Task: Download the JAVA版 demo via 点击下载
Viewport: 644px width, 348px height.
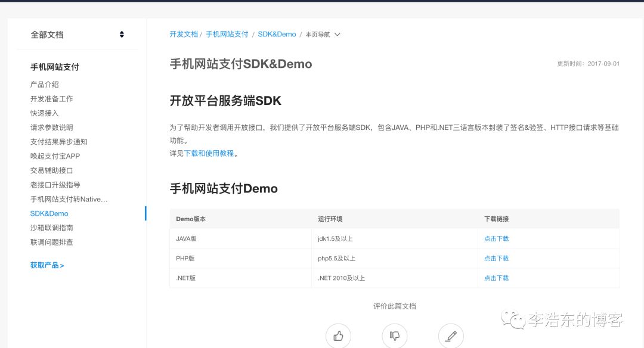Action: tap(496, 238)
